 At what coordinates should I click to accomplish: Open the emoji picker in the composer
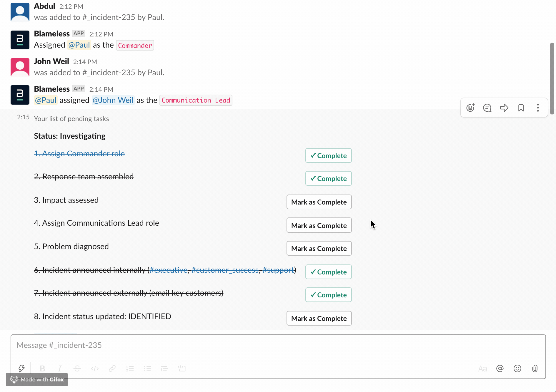(517, 368)
